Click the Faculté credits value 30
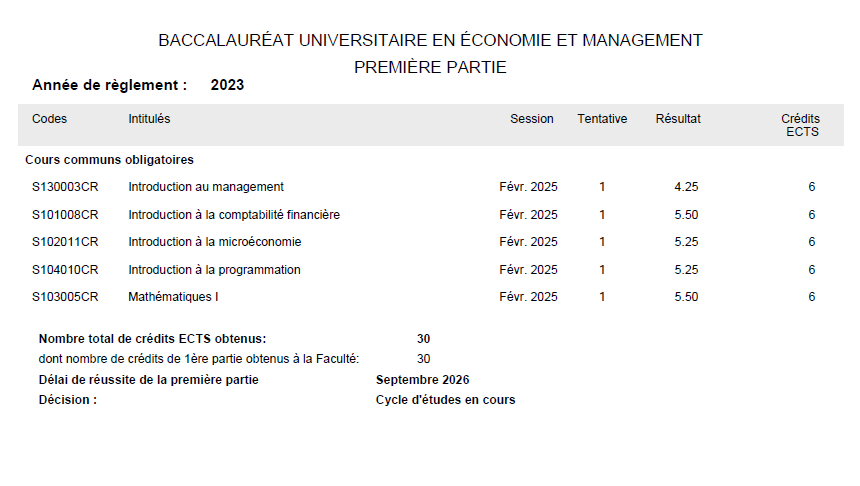The height and width of the screenshot is (486, 860). pos(423,358)
